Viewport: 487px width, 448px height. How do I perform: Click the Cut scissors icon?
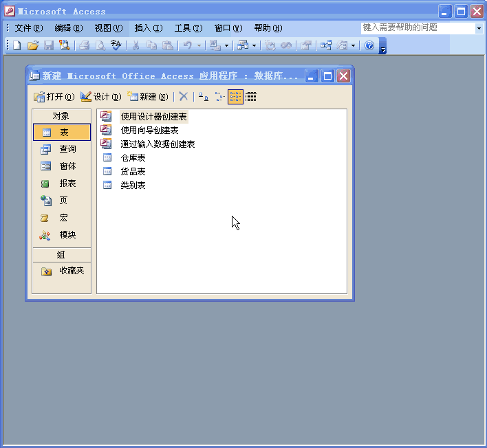point(136,45)
